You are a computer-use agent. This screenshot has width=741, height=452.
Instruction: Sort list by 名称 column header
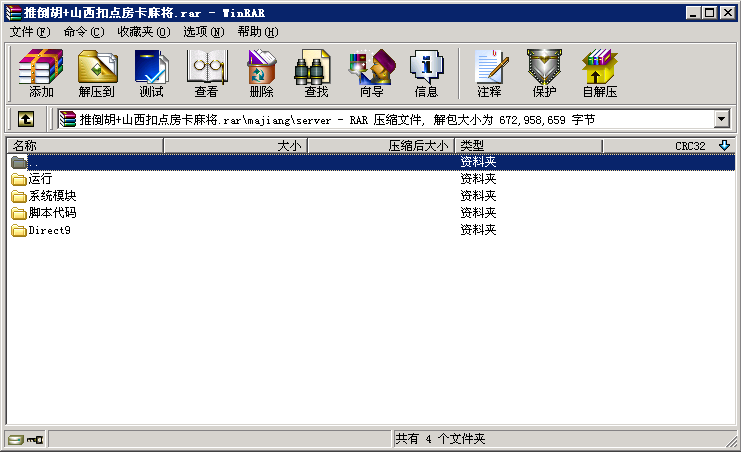click(84, 146)
